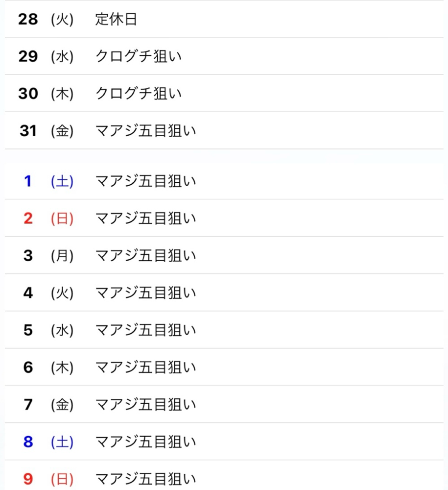The height and width of the screenshot is (490, 448).
Task: Select the date number 30
Action: pyautogui.click(x=28, y=94)
